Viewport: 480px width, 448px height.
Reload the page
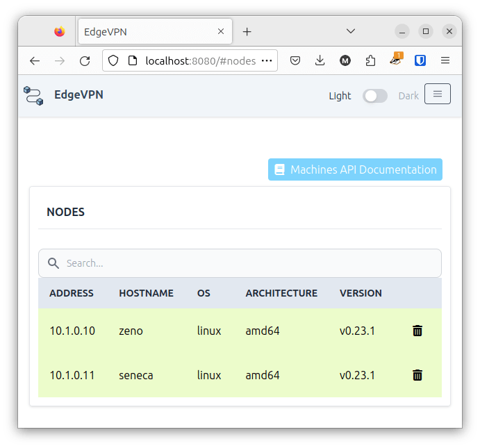[x=85, y=61]
